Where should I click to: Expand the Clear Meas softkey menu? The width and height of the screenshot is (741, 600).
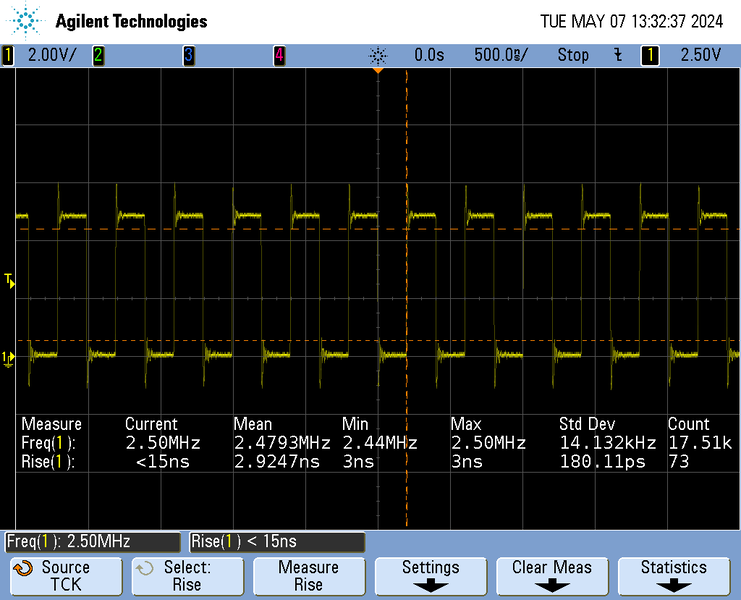pyautogui.click(x=552, y=576)
